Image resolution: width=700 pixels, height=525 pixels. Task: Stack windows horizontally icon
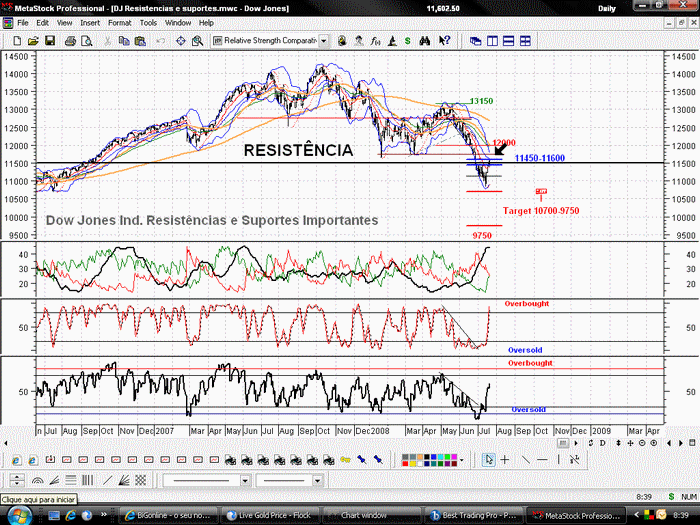(508, 41)
